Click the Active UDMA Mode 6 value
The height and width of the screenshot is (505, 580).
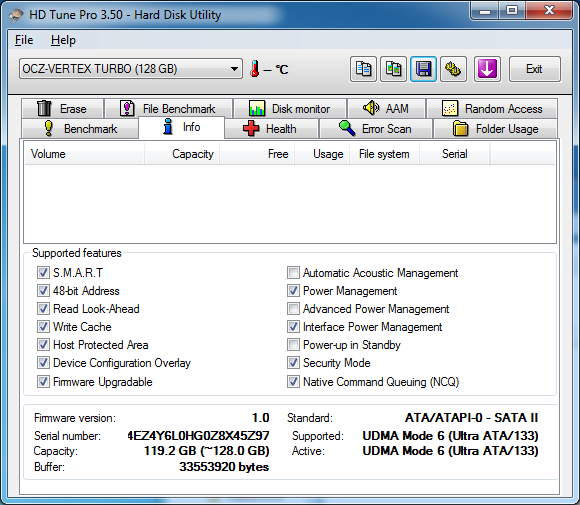pos(451,451)
